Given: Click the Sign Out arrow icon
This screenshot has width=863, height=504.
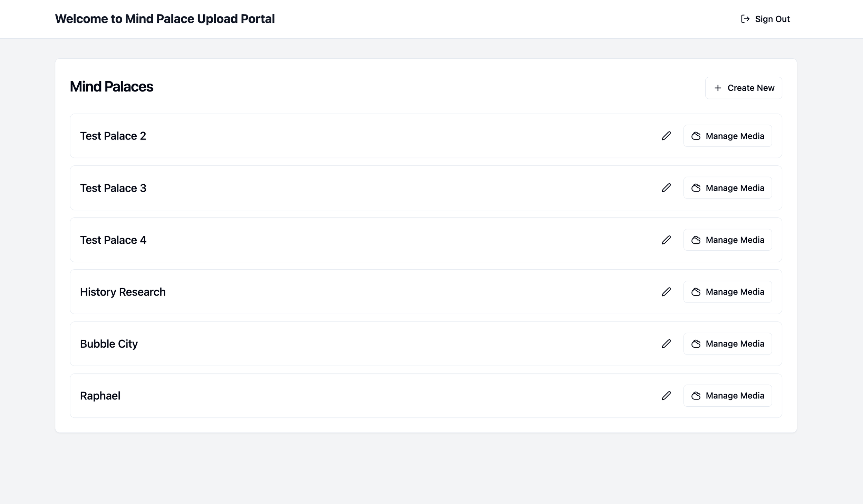Looking at the screenshot, I should [745, 19].
